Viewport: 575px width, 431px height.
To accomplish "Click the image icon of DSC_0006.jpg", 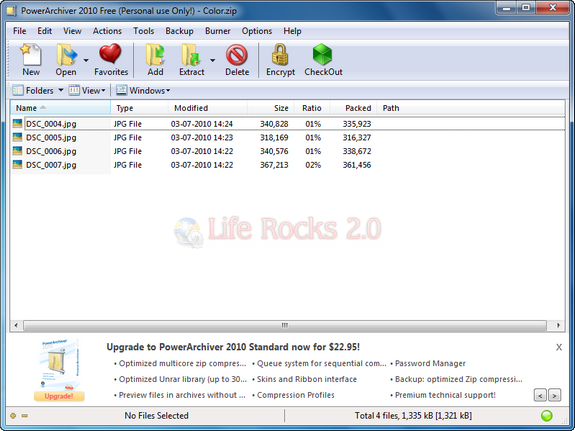I will click(17, 151).
